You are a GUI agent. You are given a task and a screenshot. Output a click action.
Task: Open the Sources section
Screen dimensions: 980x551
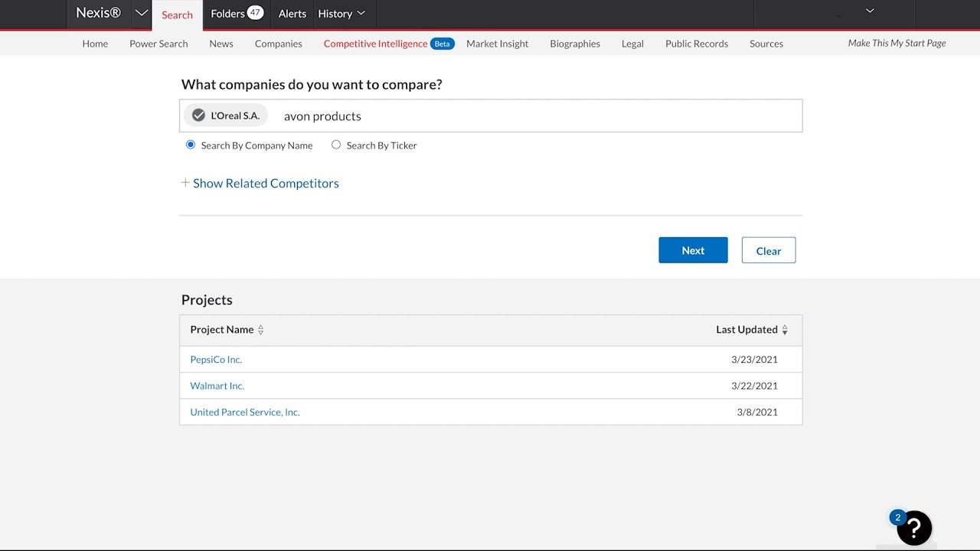(766, 44)
